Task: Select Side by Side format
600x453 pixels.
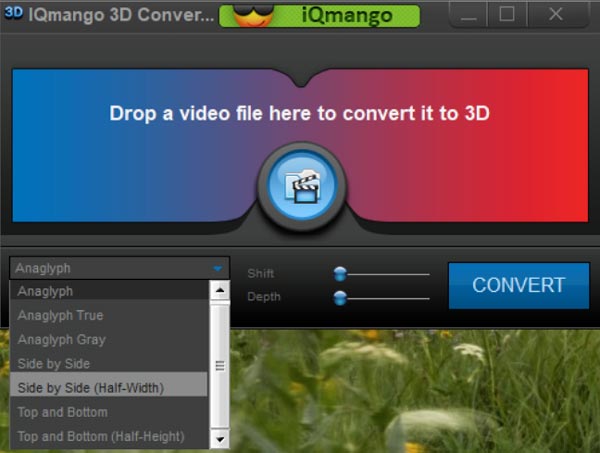Action: [x=109, y=363]
